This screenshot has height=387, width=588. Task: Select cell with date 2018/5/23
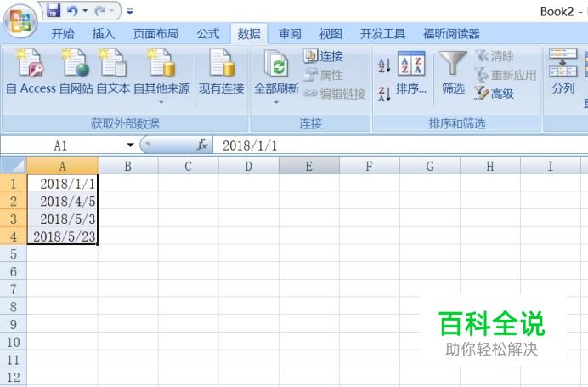pos(63,236)
